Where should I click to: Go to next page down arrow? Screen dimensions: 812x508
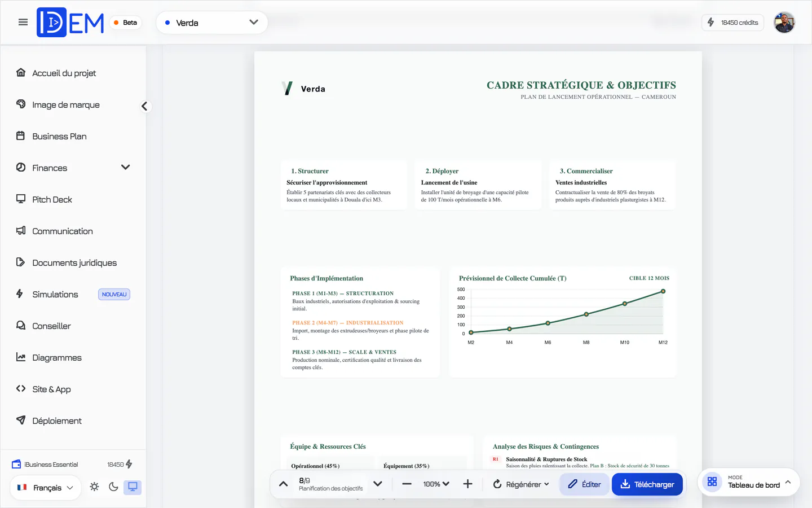coord(378,484)
